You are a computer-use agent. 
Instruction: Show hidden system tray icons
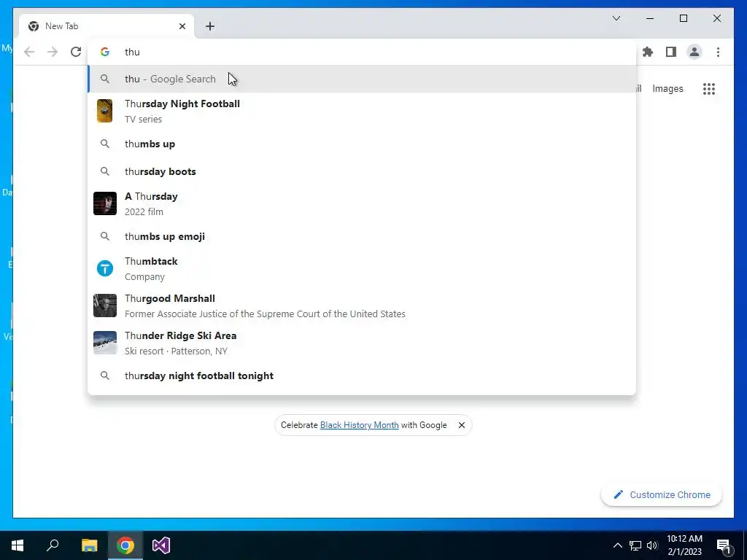pyautogui.click(x=617, y=545)
